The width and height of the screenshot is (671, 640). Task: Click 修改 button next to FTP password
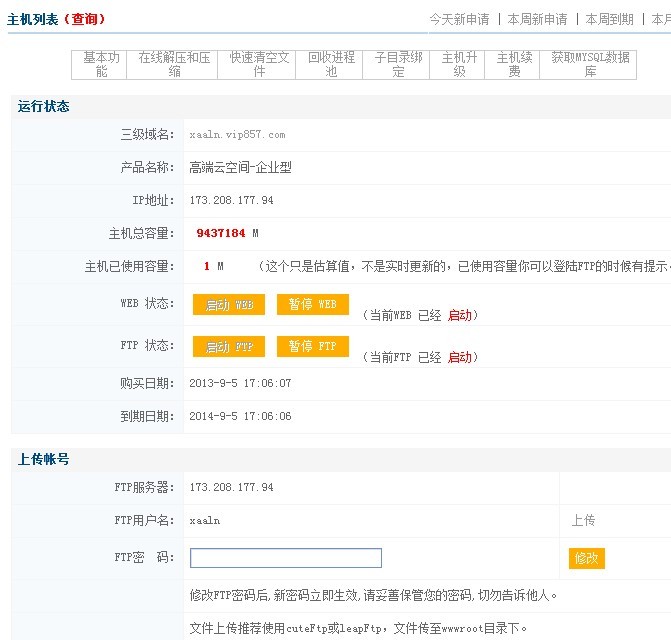(586, 558)
